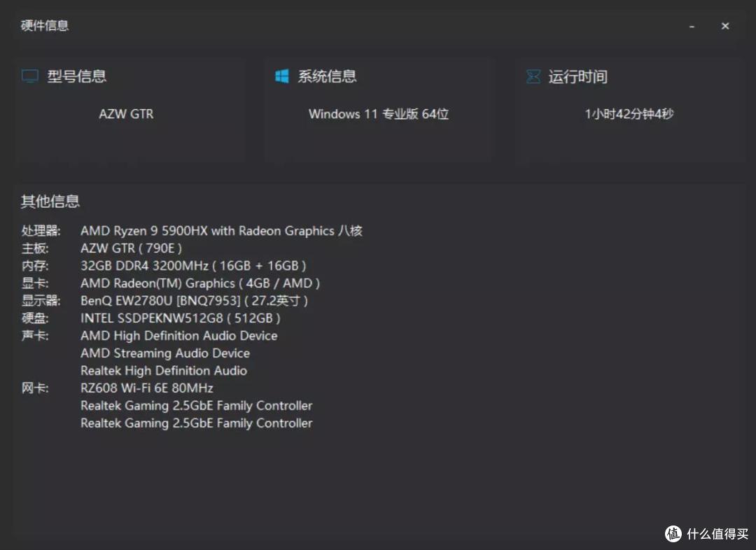Select the 系统信息 heading
The image size is (756, 550).
327,76
